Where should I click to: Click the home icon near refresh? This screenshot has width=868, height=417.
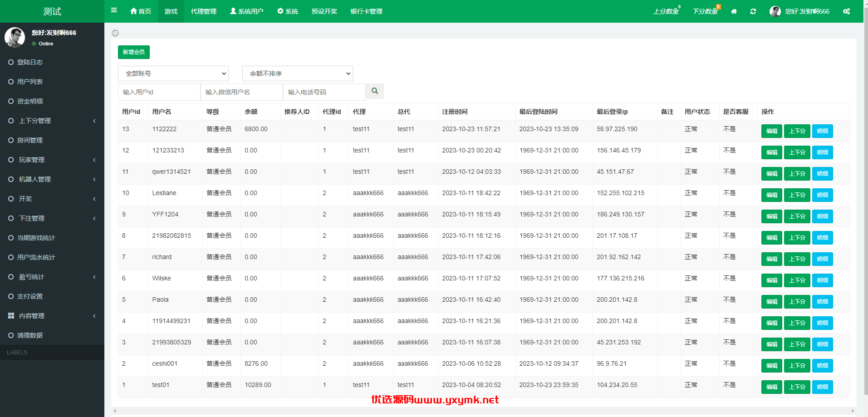(x=734, y=11)
